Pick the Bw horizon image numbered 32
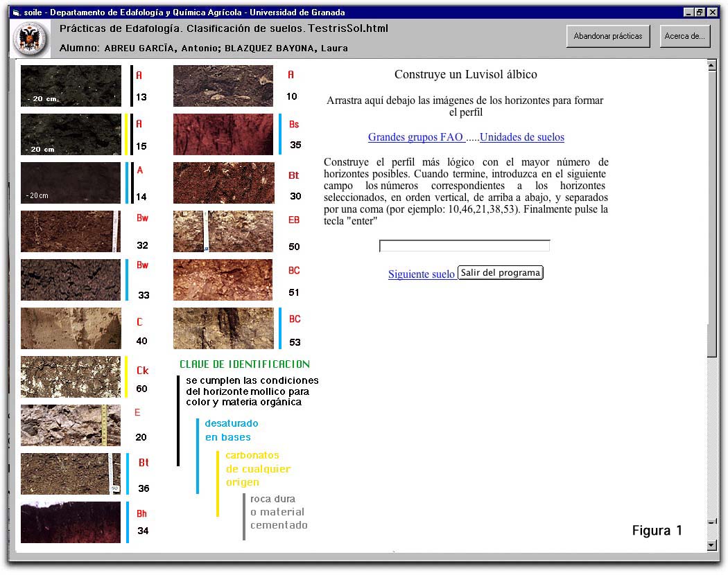 (x=71, y=231)
